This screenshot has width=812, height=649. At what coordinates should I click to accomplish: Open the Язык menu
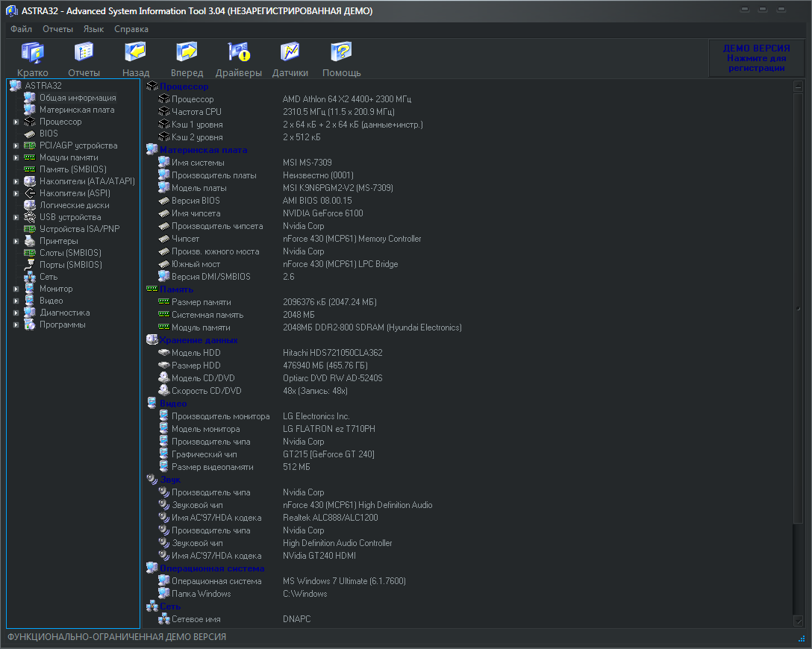coord(94,29)
